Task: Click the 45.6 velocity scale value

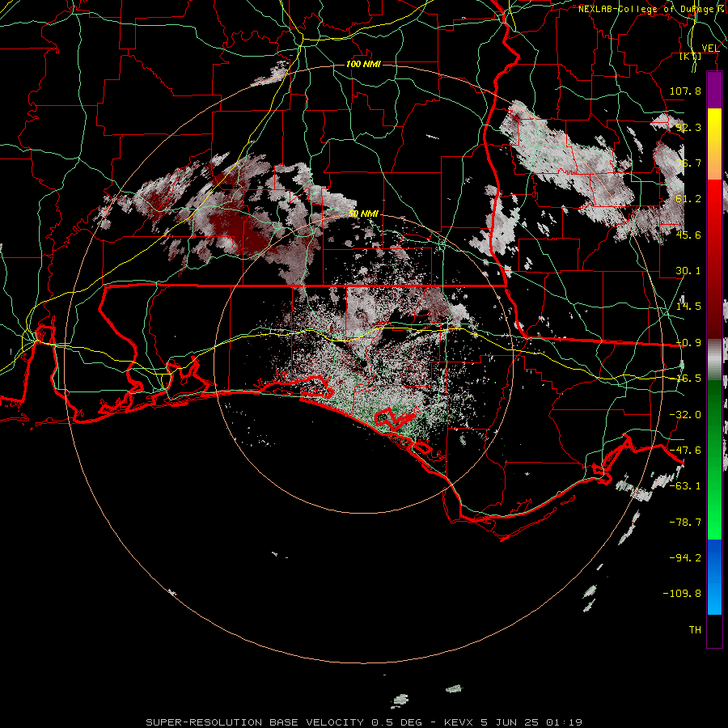Action: tap(688, 235)
